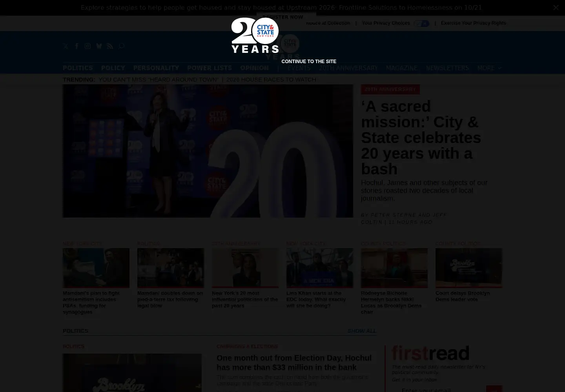Click the City & State 20 Years overlay logo
This screenshot has height=392, width=565.
(x=255, y=35)
